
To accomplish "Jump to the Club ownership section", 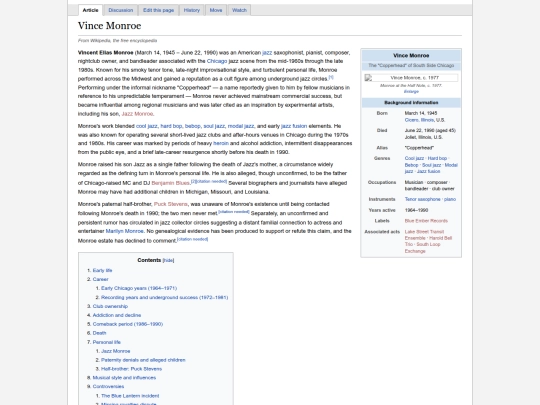I will [x=110, y=306].
